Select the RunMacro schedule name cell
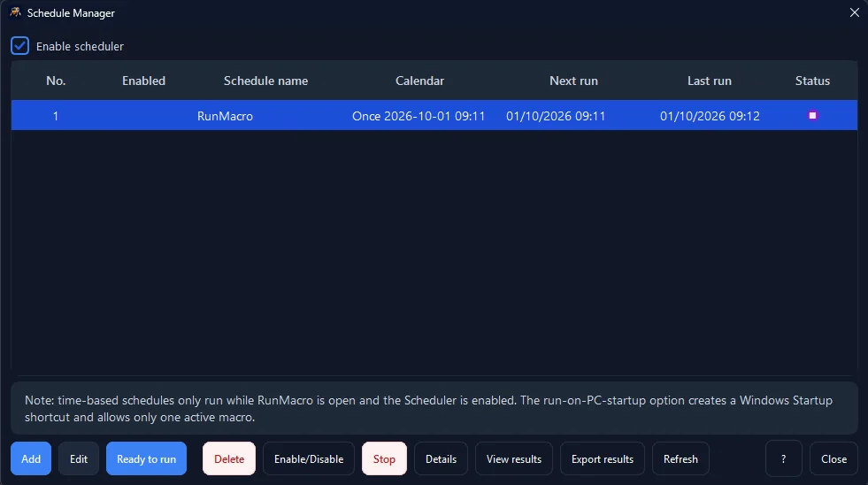868x485 pixels. click(226, 116)
